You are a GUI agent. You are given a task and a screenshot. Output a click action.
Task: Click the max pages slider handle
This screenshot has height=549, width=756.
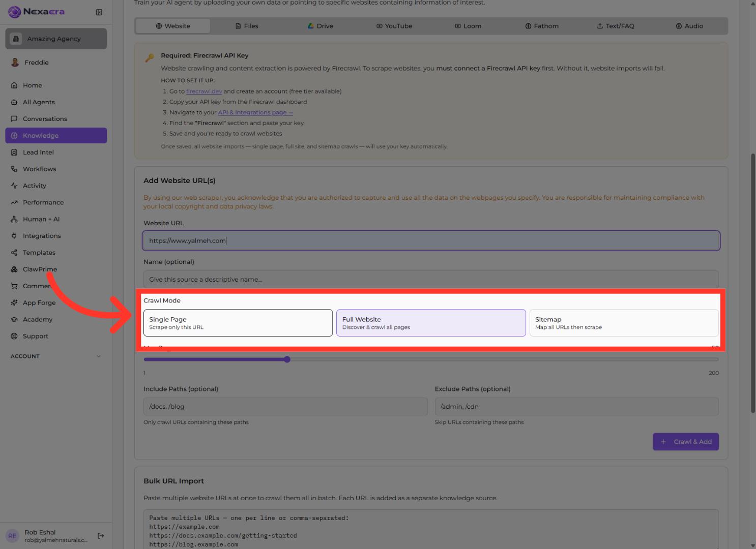[287, 359]
